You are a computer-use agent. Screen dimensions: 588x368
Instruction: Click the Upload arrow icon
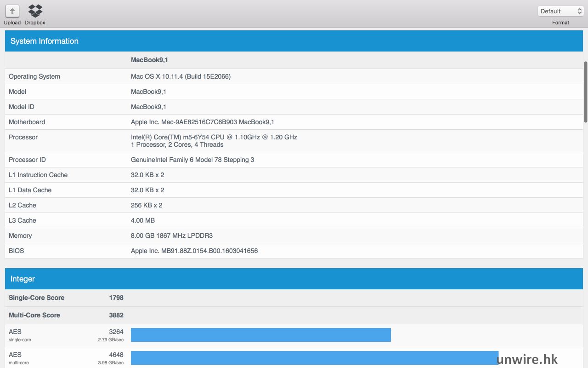pyautogui.click(x=12, y=11)
